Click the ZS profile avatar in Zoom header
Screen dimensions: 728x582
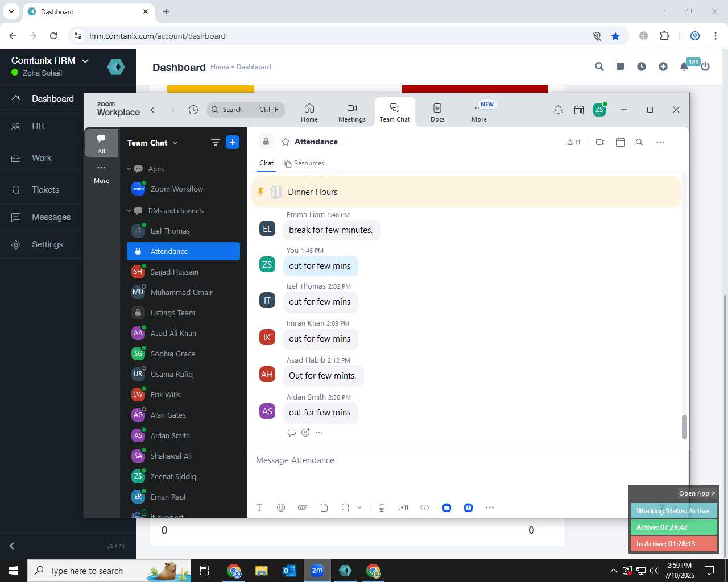(x=599, y=110)
